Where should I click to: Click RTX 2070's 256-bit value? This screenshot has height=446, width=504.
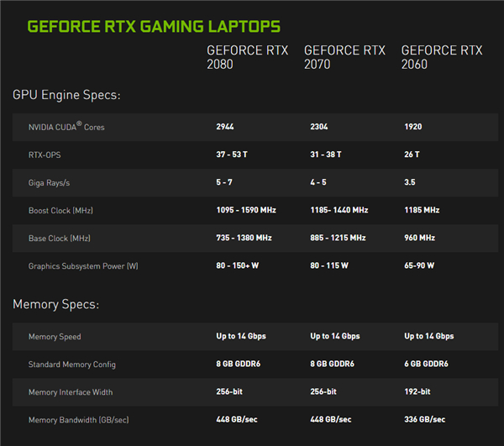323,391
